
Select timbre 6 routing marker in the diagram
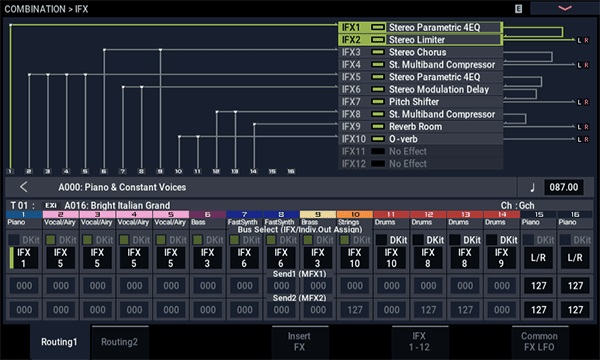[104, 171]
